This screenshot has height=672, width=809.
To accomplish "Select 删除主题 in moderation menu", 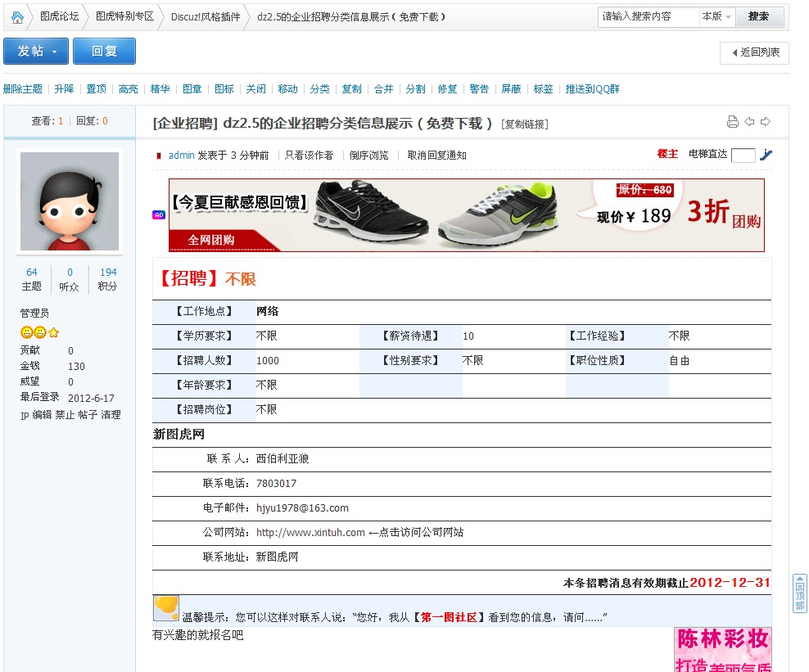I will coord(23,89).
